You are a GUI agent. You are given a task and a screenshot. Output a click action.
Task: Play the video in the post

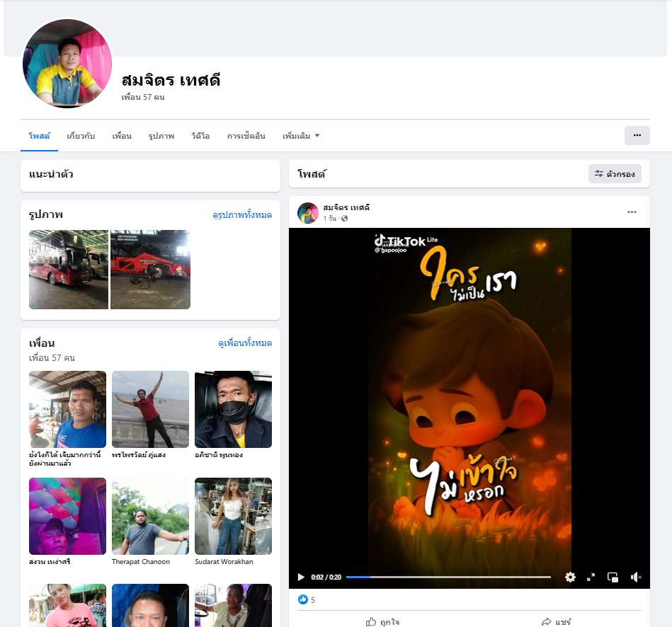click(x=301, y=577)
